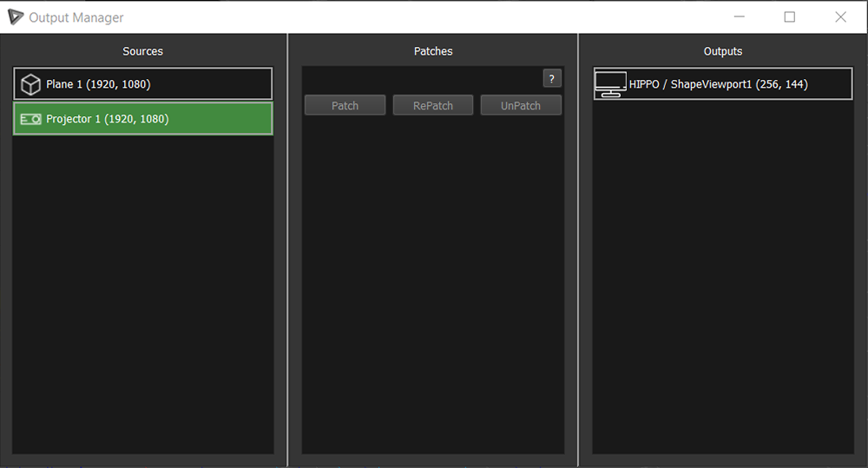The image size is (868, 468).
Task: Close the Output Manager window
Action: [841, 17]
